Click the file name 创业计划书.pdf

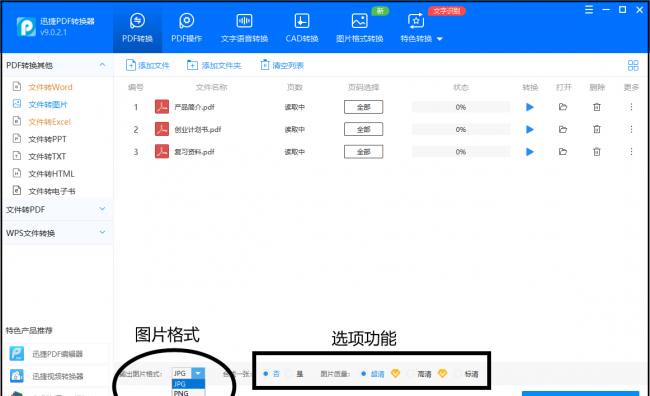pyautogui.click(x=197, y=129)
